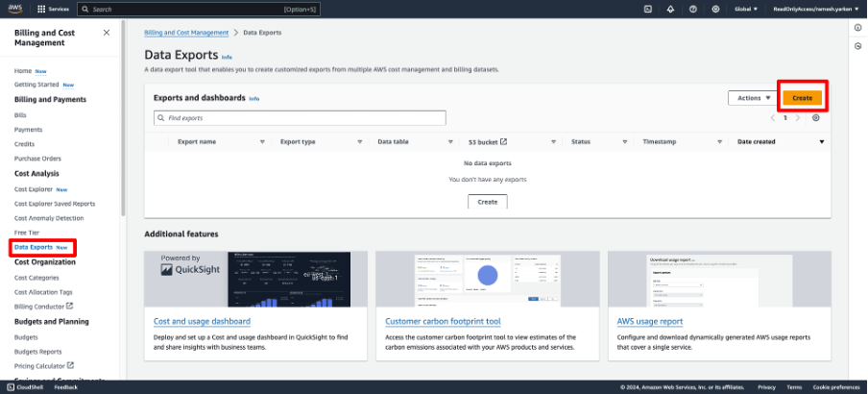This screenshot has width=868, height=394.
Task: Sort by Export name column
Action: (x=262, y=142)
